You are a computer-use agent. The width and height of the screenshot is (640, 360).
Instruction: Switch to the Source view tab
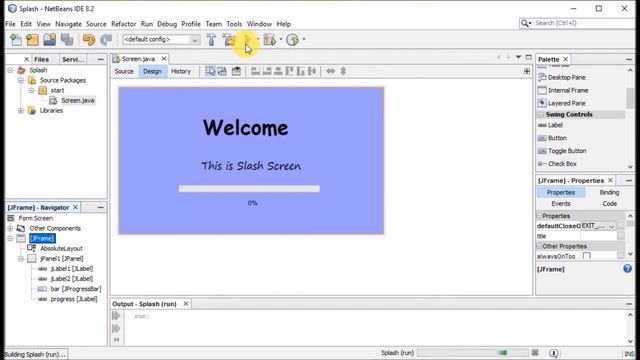pyautogui.click(x=124, y=71)
